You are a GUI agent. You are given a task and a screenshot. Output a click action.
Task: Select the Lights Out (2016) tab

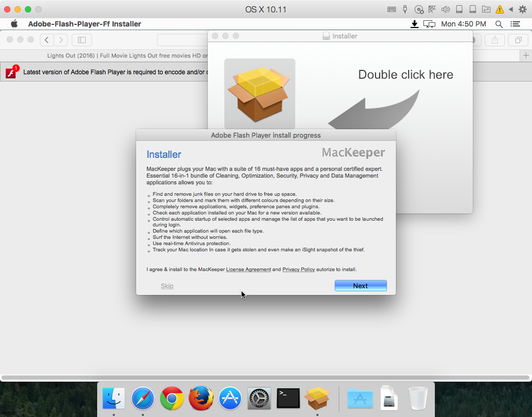click(x=127, y=55)
